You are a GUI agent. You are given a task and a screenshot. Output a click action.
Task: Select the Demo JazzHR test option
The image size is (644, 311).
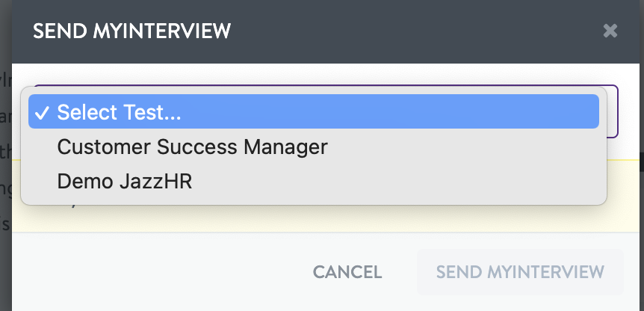tap(124, 181)
